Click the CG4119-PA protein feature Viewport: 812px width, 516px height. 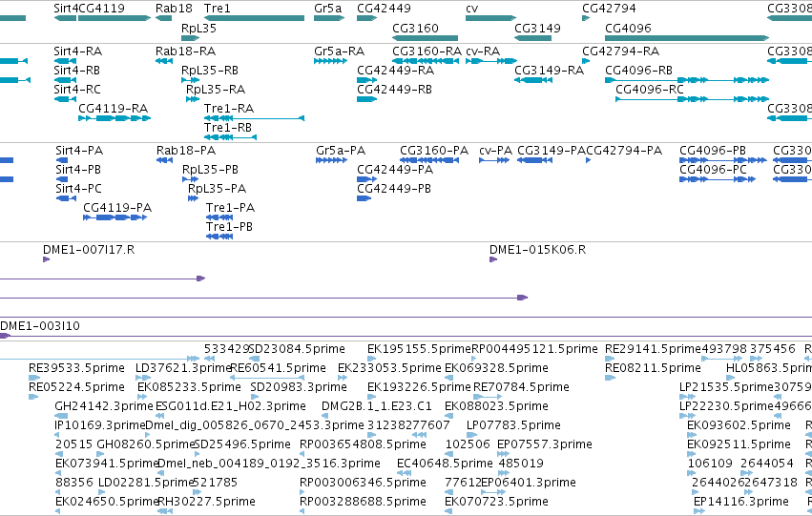tap(115, 217)
